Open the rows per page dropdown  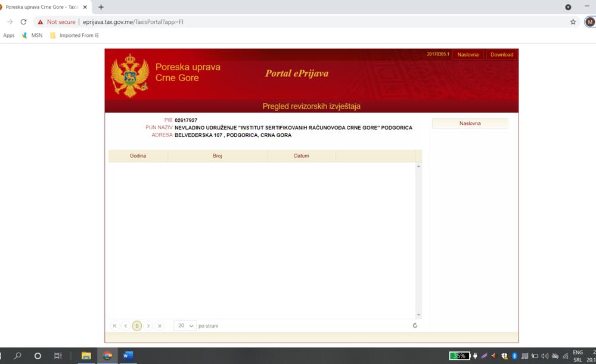[185, 326]
